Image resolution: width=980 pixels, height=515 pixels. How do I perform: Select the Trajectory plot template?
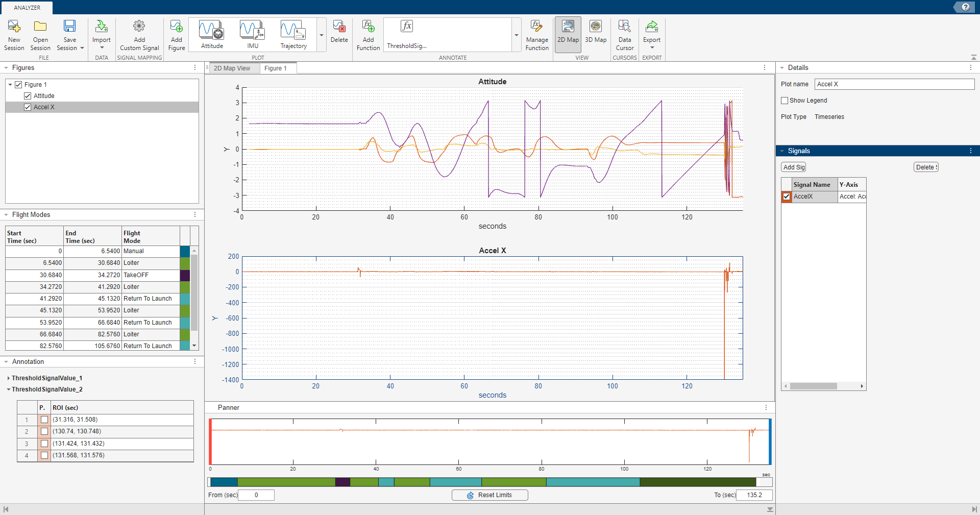pos(293,34)
